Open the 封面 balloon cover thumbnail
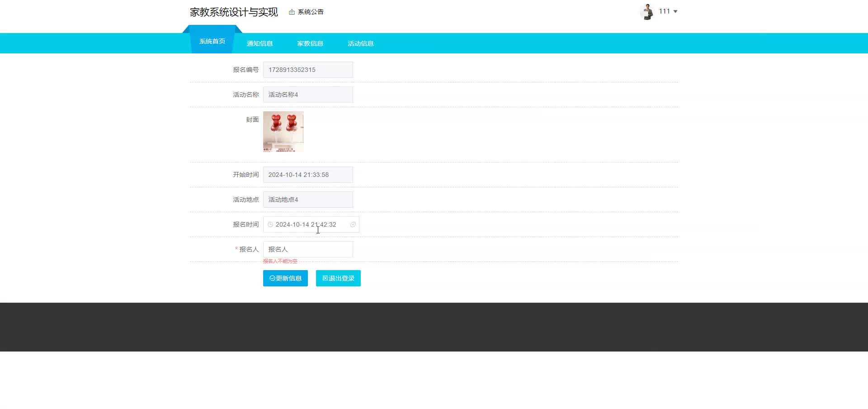The width and height of the screenshot is (868, 409). (x=283, y=132)
